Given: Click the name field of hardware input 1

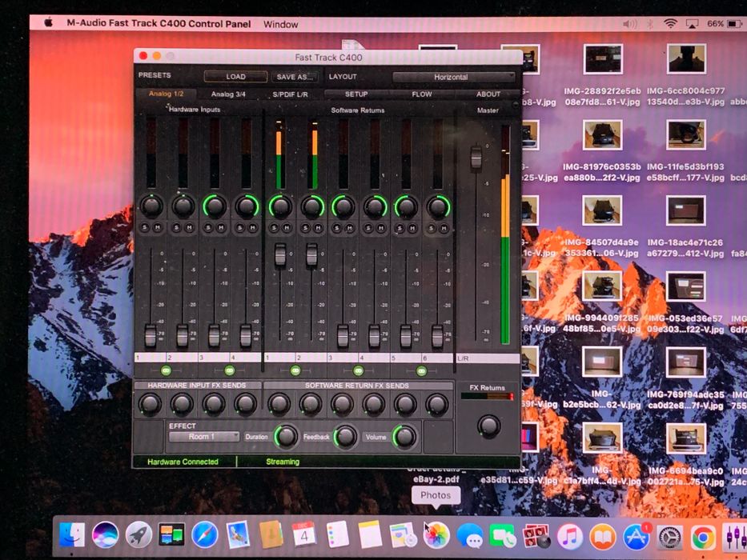Looking at the screenshot, I should [151, 357].
